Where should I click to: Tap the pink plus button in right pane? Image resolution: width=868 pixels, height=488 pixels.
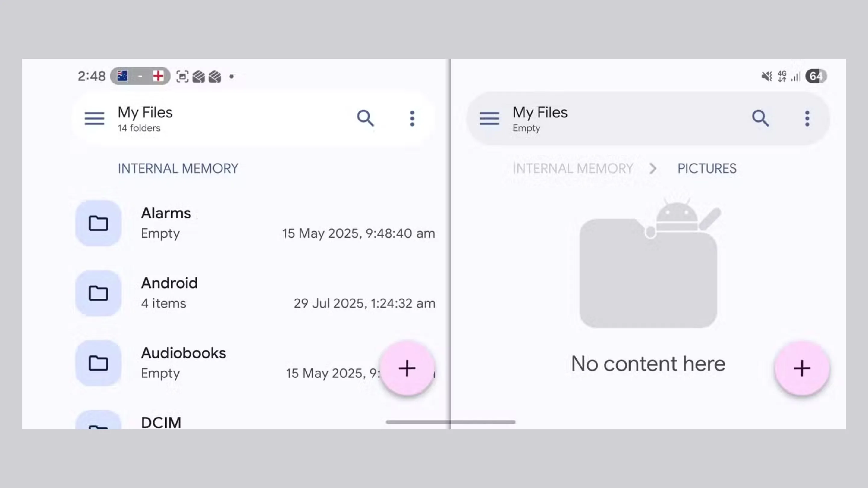click(x=802, y=368)
